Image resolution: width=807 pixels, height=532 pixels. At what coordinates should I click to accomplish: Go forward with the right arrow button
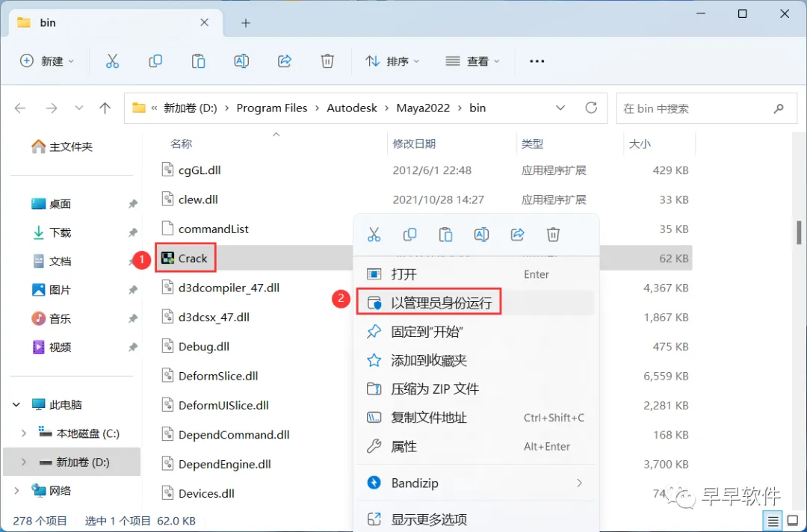click(52, 108)
